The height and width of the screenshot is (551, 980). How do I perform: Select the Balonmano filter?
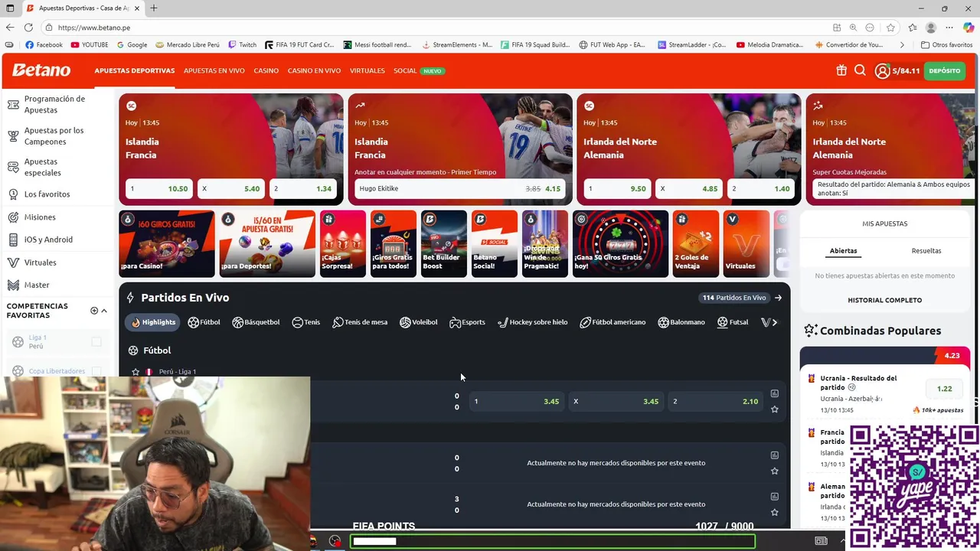click(x=681, y=322)
